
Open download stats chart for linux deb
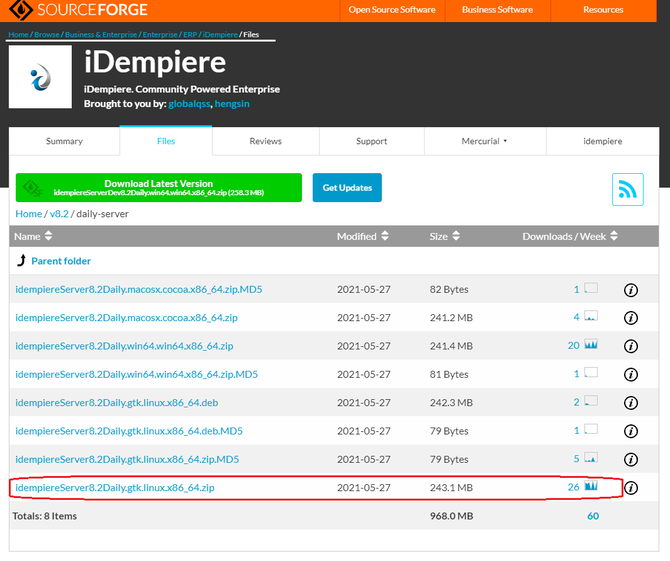pos(591,401)
